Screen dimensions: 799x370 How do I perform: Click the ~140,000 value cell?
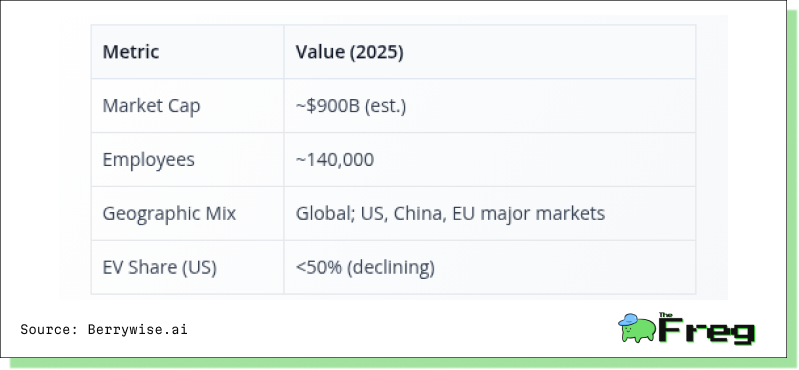click(x=490, y=160)
